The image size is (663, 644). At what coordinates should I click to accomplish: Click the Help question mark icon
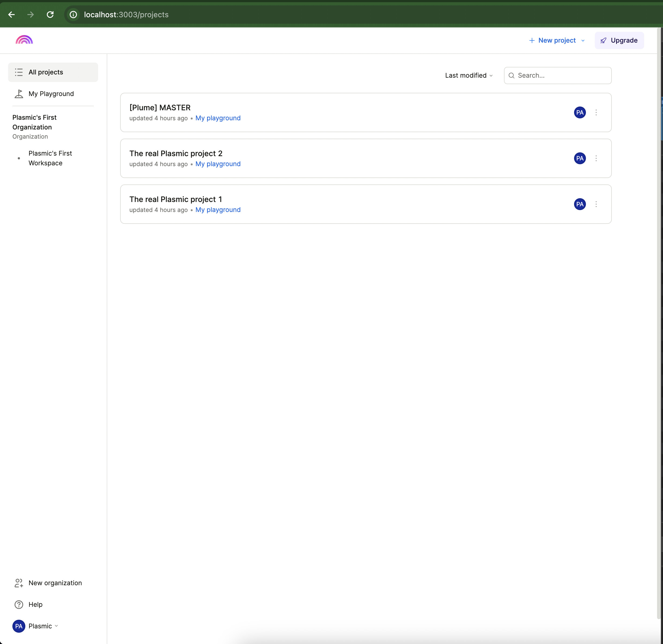[x=19, y=604]
